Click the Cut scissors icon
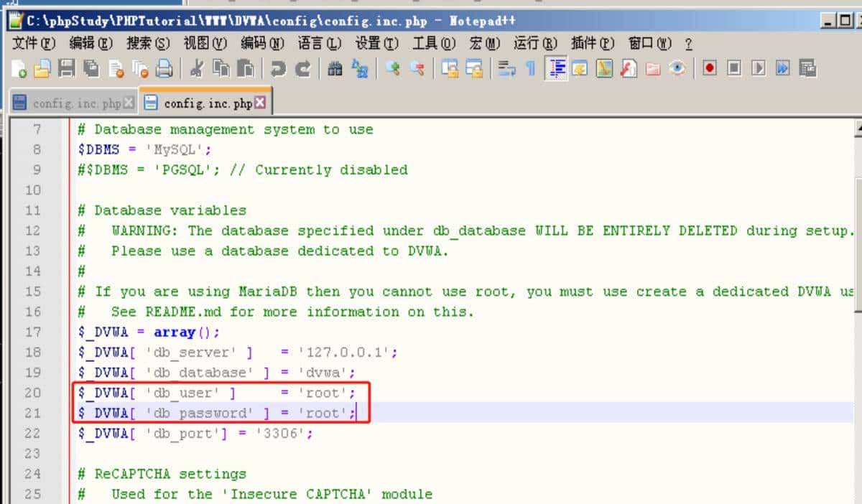Screen dimensions: 862x504 coord(196,69)
